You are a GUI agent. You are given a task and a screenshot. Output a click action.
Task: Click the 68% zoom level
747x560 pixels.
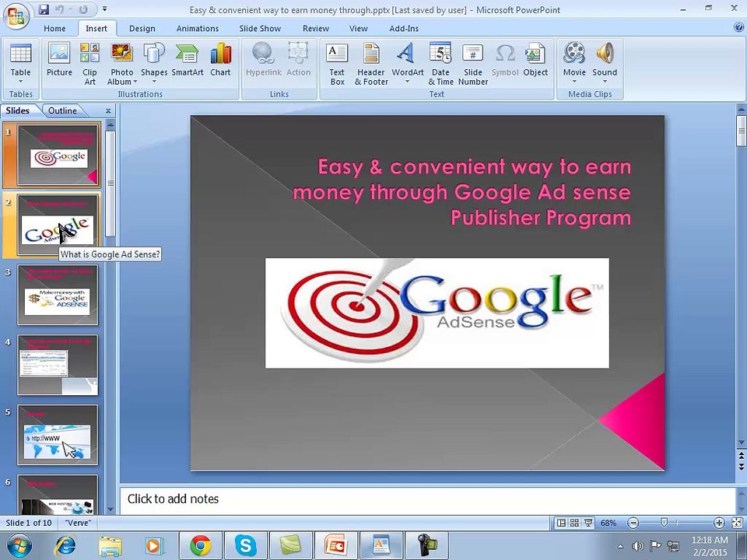point(608,523)
